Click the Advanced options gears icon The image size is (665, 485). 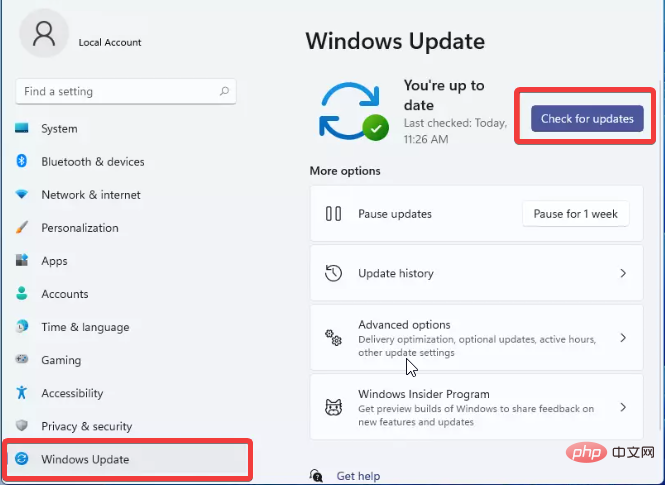click(x=333, y=338)
